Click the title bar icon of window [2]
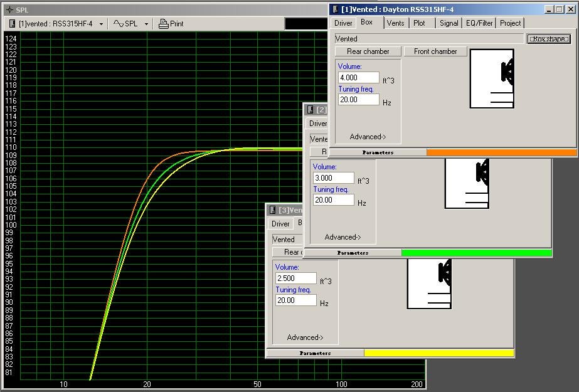 coord(310,109)
